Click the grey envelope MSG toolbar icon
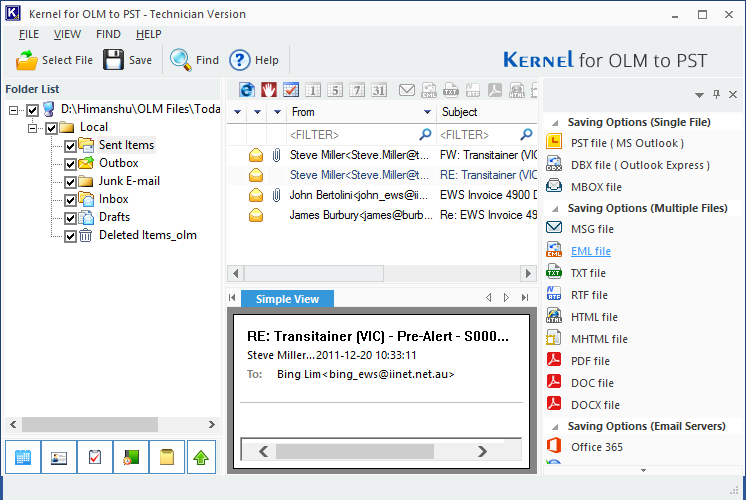The image size is (746, 500). pos(407,89)
